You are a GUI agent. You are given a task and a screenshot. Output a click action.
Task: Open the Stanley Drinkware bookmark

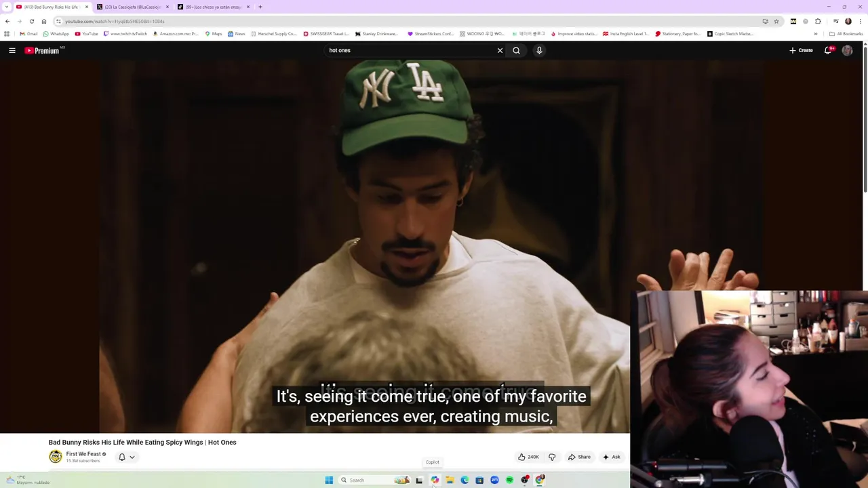point(377,34)
